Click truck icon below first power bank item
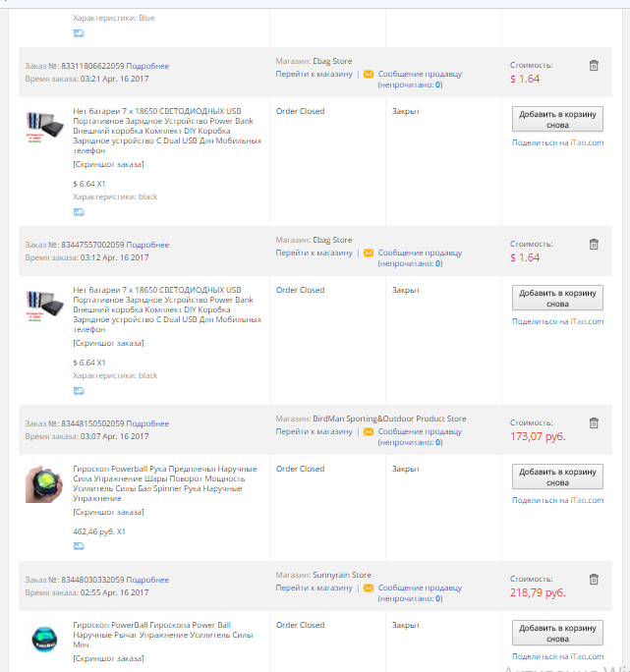Screen dimensions: 630x672 click(x=79, y=211)
